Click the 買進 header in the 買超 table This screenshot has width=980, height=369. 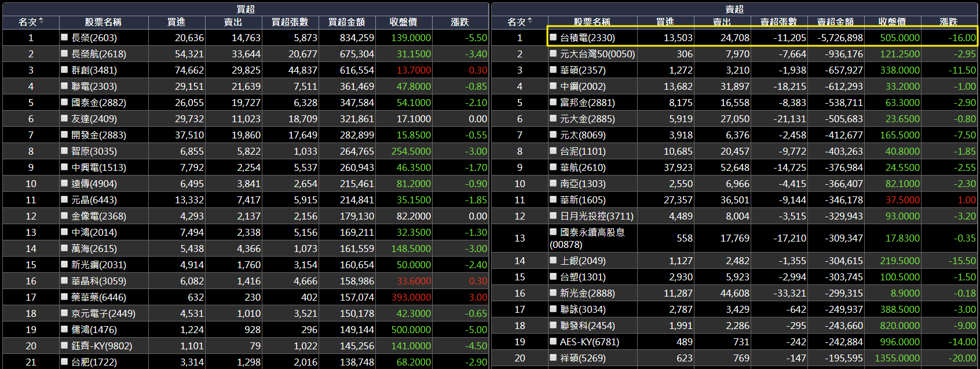[176, 22]
